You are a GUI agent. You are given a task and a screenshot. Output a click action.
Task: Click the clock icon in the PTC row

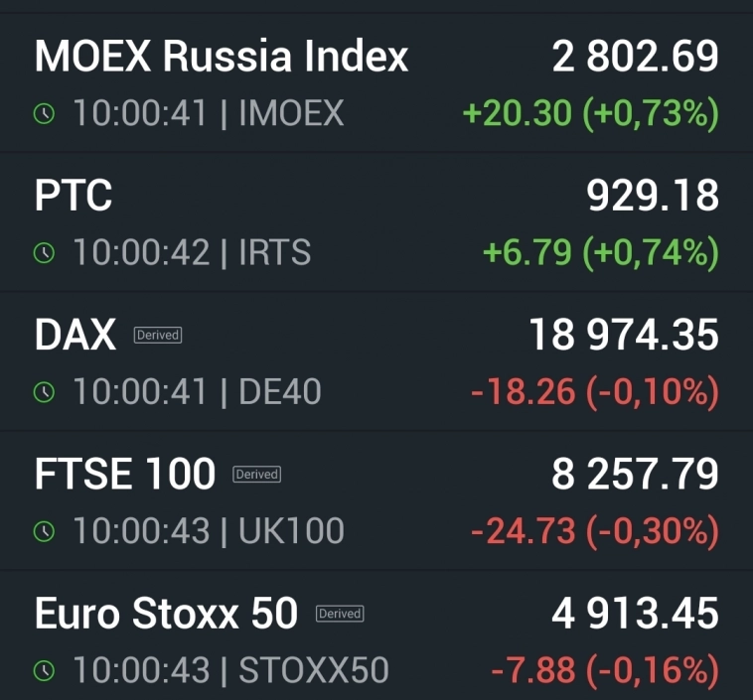(44, 253)
